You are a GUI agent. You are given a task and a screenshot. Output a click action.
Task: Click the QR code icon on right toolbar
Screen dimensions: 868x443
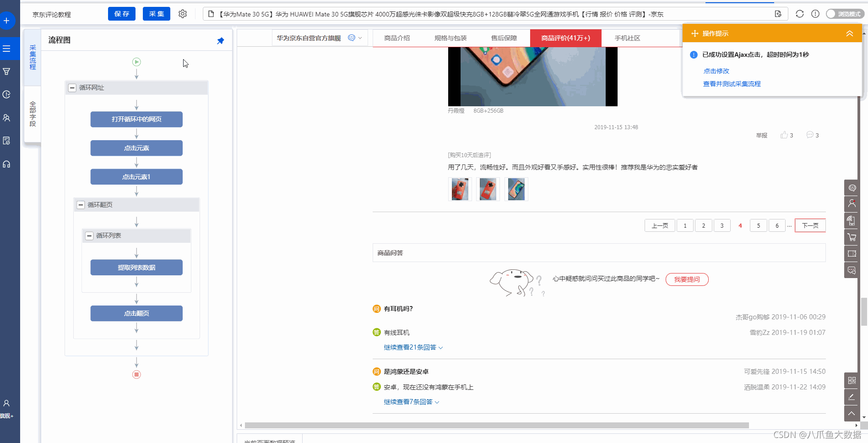[852, 380]
